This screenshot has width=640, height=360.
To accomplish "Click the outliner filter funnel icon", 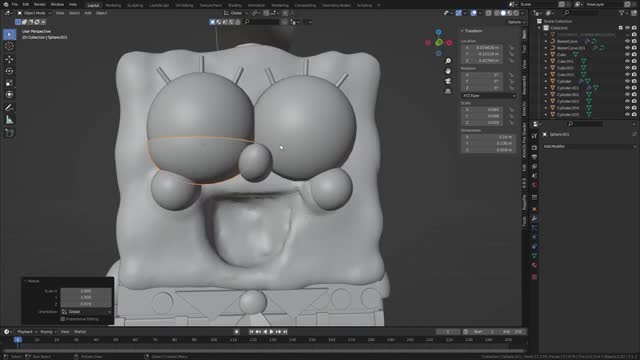I will (x=622, y=13).
